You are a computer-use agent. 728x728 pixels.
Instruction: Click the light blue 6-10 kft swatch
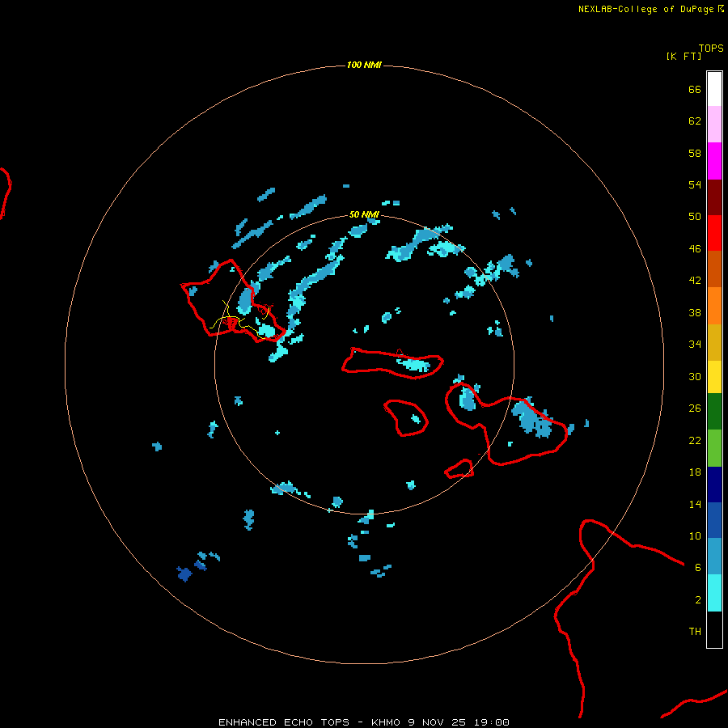coord(714,557)
